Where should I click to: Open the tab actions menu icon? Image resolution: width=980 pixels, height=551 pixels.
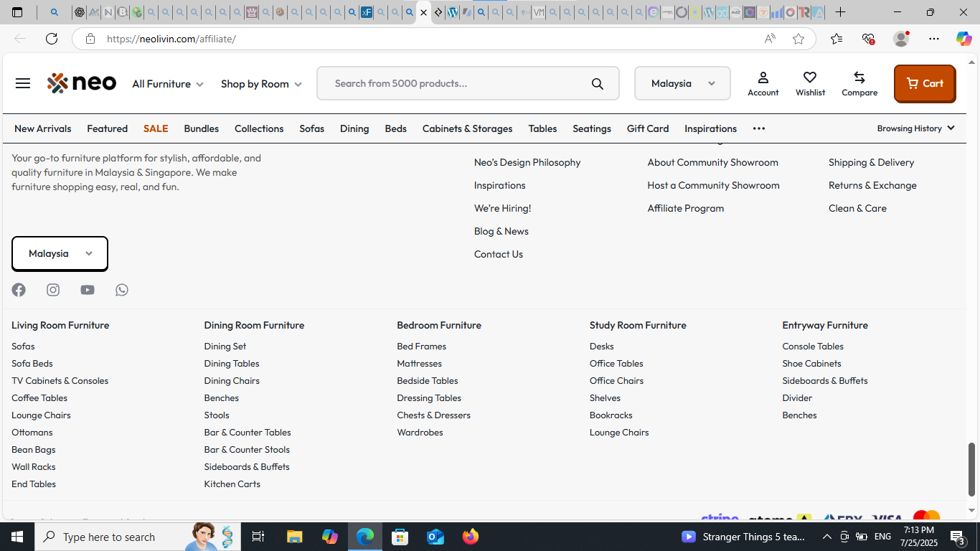[17, 12]
